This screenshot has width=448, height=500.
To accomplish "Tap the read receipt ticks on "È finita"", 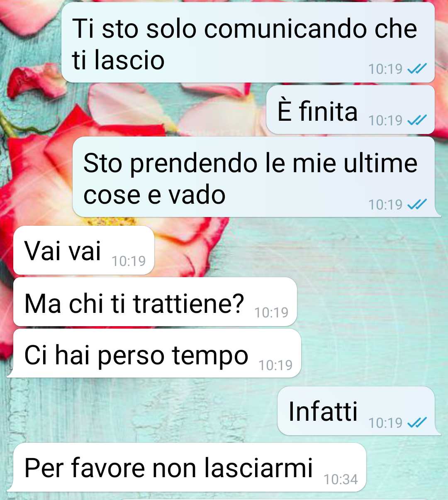I will pyautogui.click(x=417, y=120).
